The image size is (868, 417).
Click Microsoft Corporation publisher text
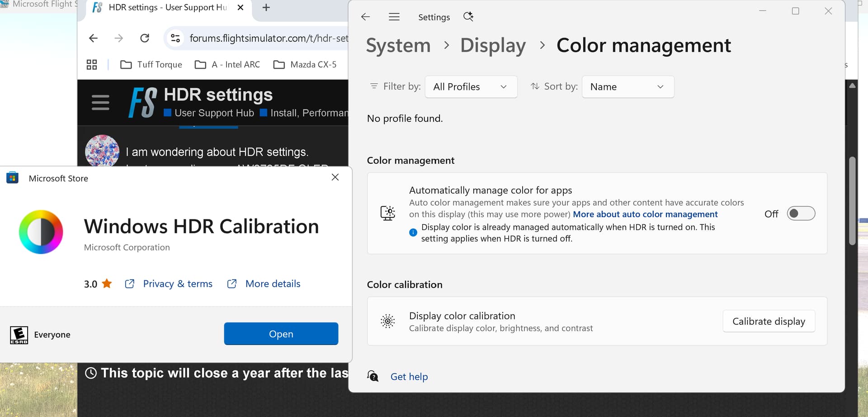127,247
